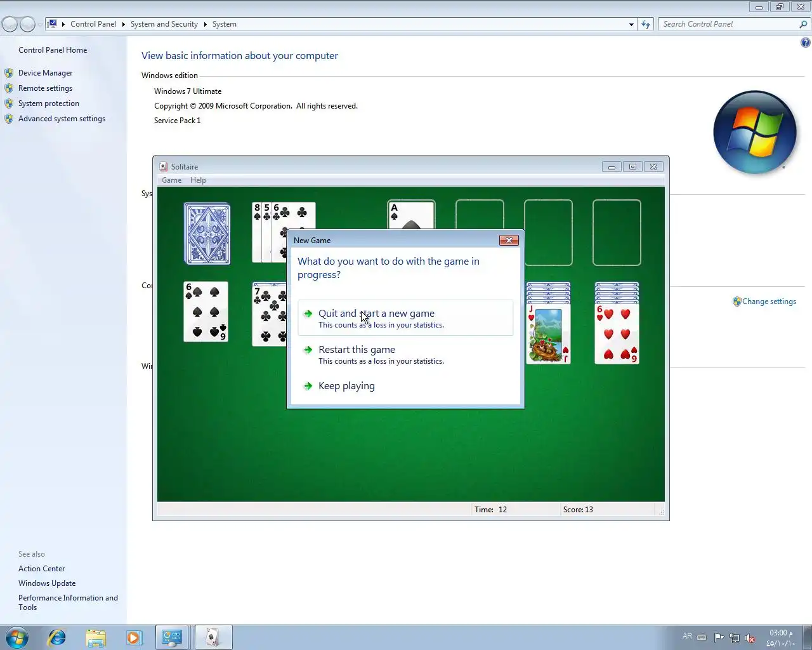Switch to Solitaire taskbar button

[x=213, y=637]
